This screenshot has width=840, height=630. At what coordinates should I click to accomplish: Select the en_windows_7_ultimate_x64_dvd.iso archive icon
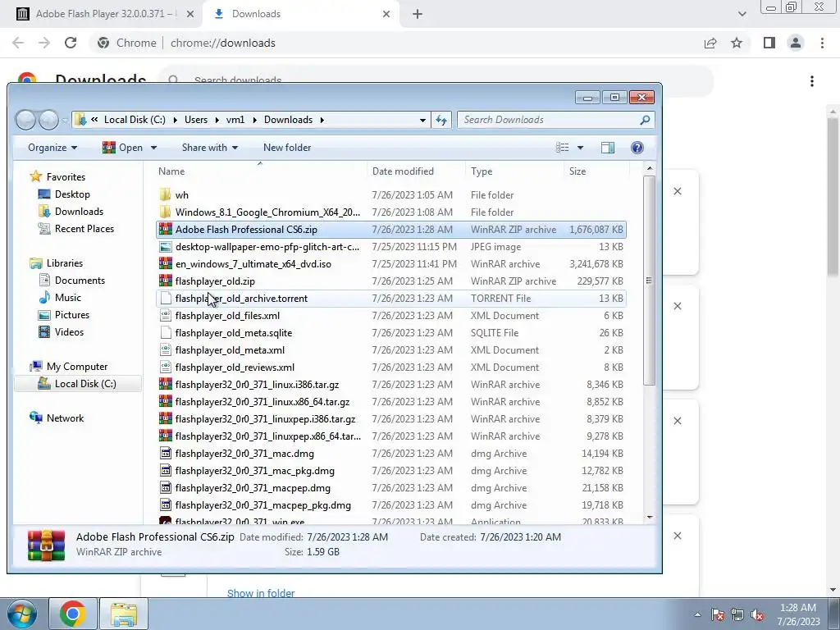(x=166, y=263)
